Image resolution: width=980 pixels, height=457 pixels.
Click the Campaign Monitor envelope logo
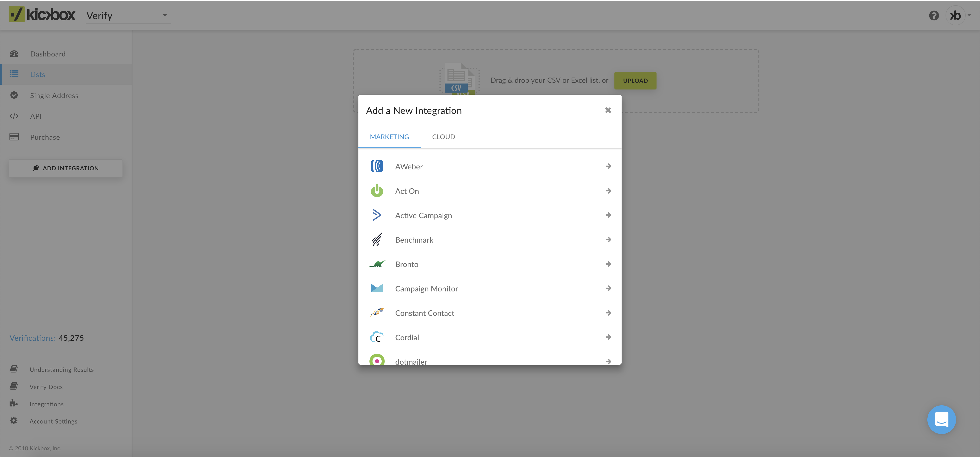377,288
